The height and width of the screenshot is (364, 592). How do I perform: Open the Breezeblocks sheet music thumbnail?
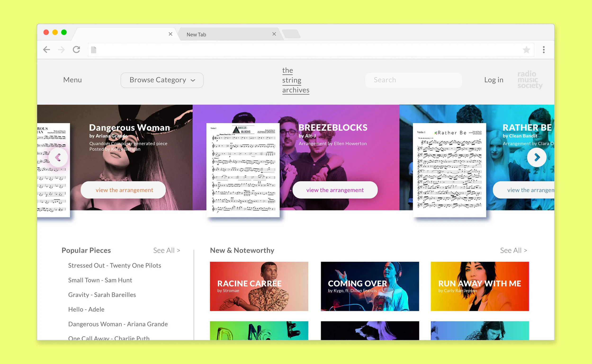243,170
